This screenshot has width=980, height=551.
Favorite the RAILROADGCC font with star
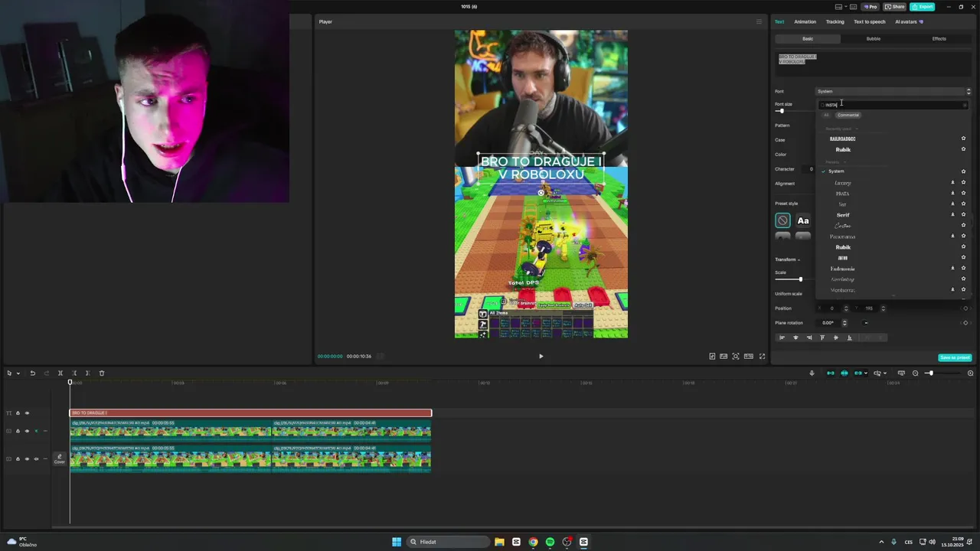pos(963,139)
